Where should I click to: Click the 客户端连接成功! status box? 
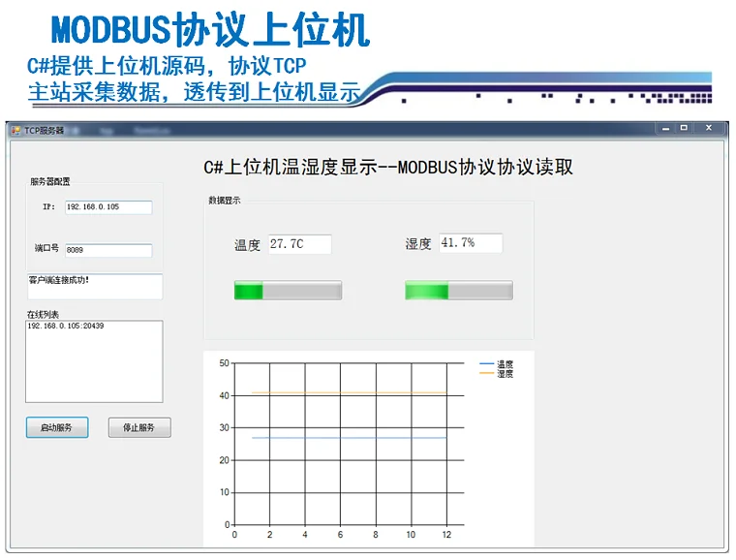click(95, 287)
